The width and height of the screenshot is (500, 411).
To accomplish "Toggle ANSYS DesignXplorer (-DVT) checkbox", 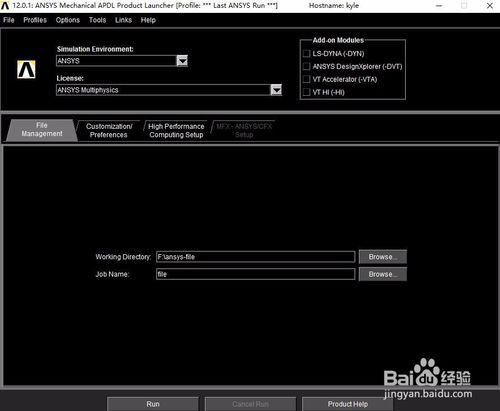I will tap(307, 66).
